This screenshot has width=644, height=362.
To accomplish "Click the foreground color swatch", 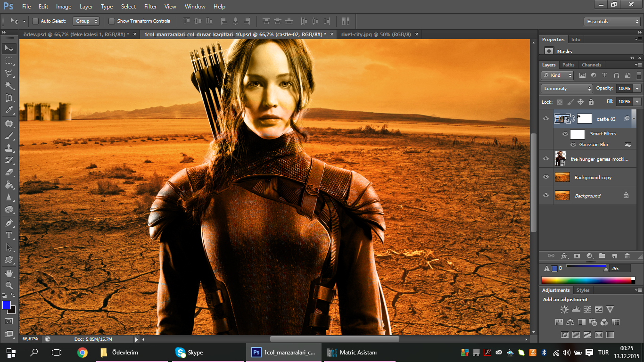I will tap(7, 305).
